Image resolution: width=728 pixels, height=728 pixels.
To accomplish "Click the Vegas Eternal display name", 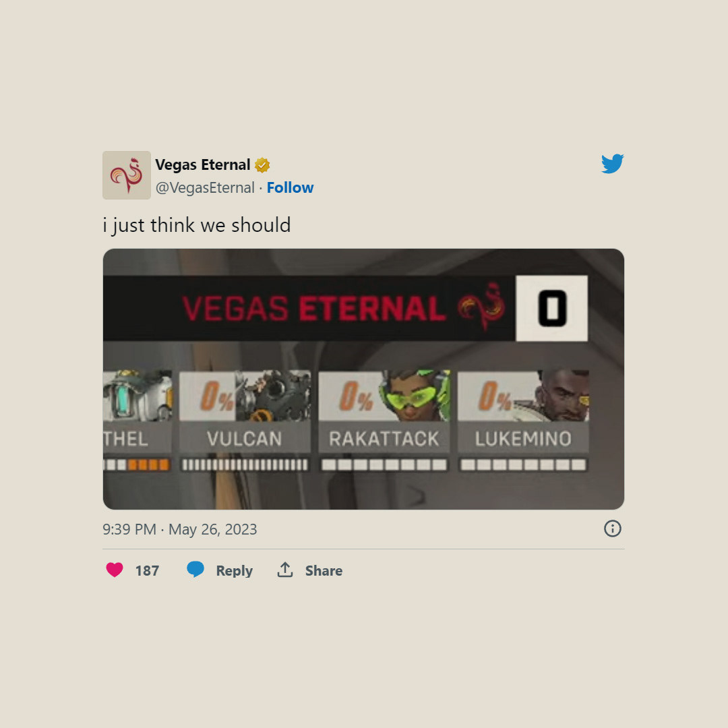I will pyautogui.click(x=202, y=165).
